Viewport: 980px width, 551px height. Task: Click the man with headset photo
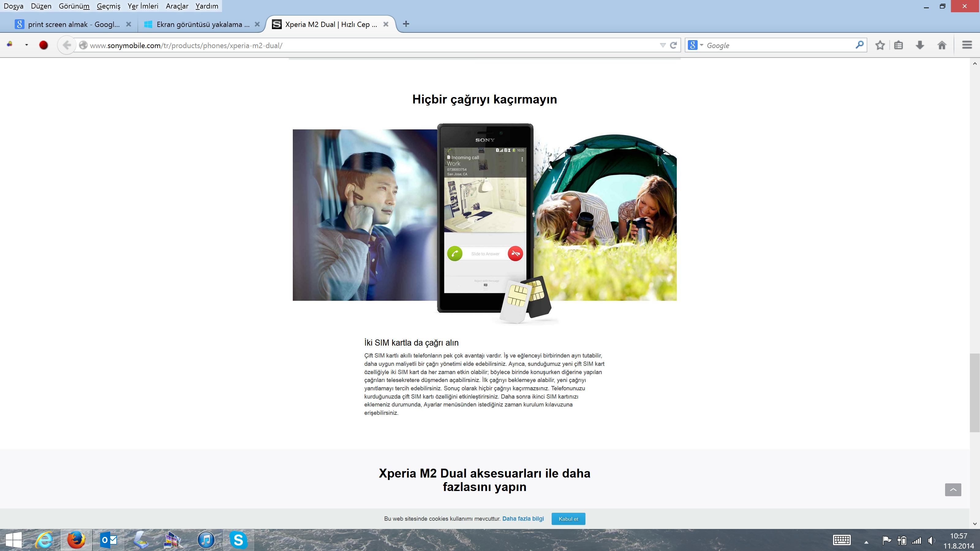(x=364, y=215)
